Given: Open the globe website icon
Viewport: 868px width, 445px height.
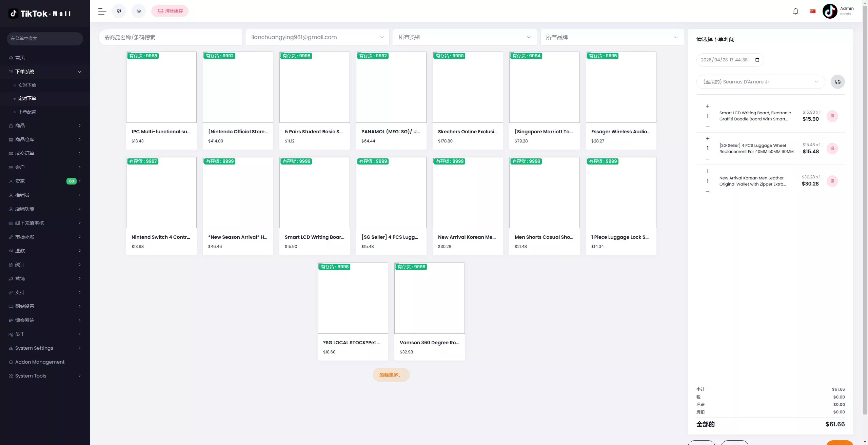Looking at the screenshot, I should coord(119,11).
